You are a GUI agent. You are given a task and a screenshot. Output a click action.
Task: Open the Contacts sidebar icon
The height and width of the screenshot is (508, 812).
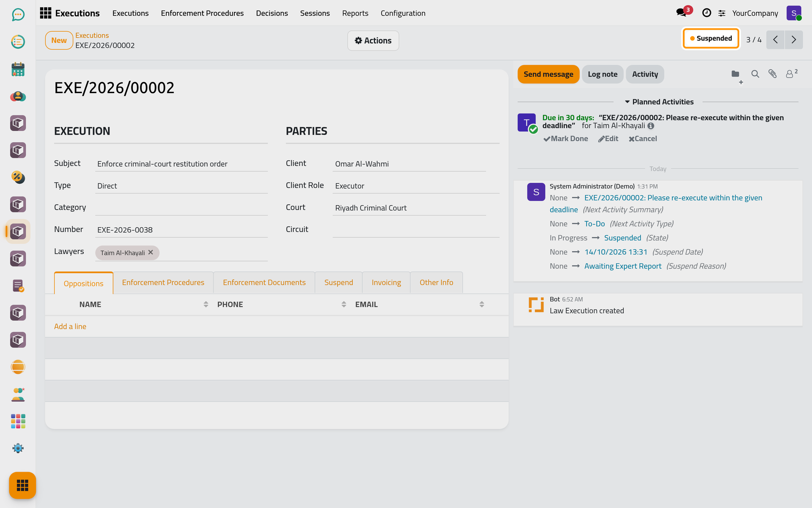pyautogui.click(x=18, y=96)
